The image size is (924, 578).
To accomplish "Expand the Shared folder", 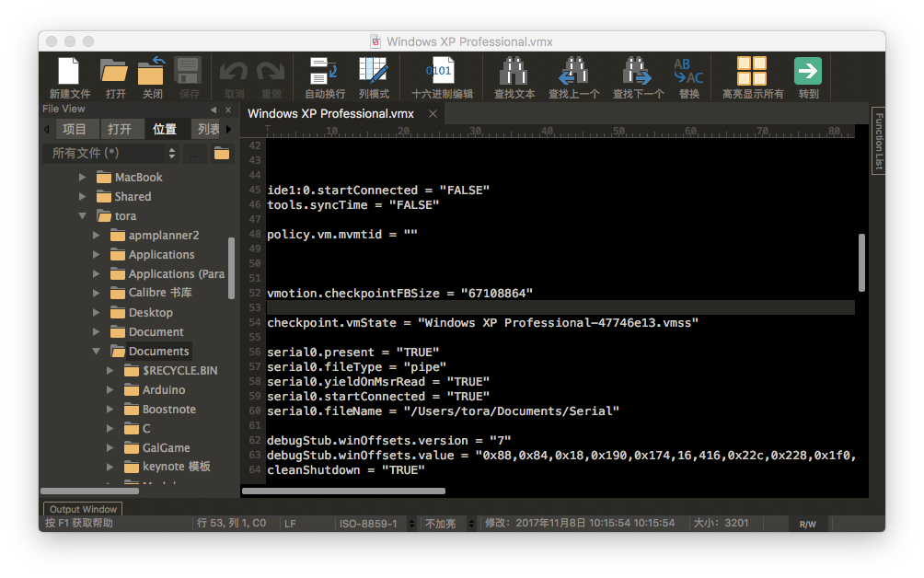I will pyautogui.click(x=83, y=197).
